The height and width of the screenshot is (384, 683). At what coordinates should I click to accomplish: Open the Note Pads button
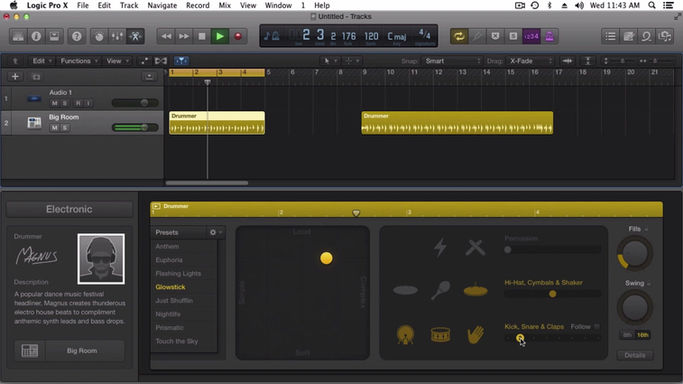tap(629, 36)
